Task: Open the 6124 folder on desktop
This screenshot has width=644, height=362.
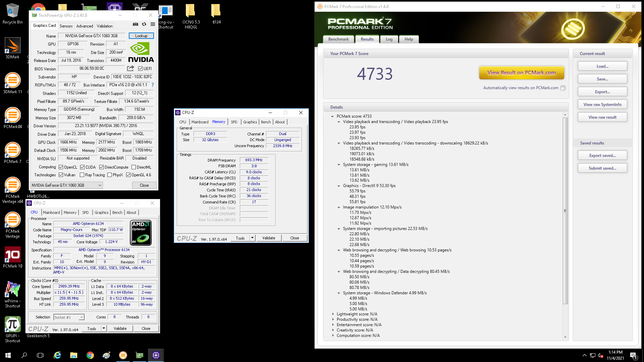Action: coord(216,14)
